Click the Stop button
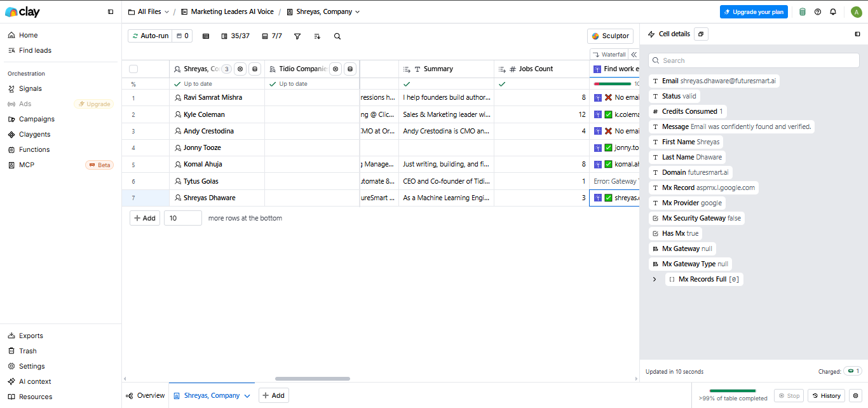Image resolution: width=868 pixels, height=408 pixels. (x=789, y=395)
